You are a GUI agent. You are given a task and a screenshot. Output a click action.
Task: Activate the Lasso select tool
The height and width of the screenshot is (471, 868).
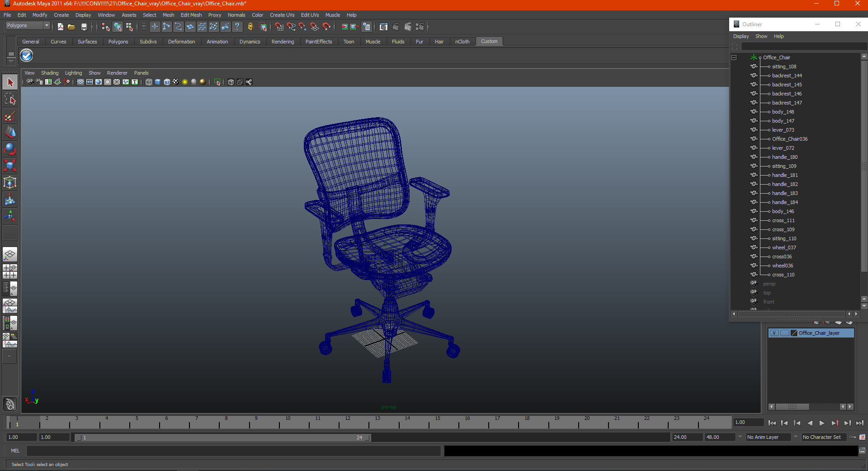10,99
